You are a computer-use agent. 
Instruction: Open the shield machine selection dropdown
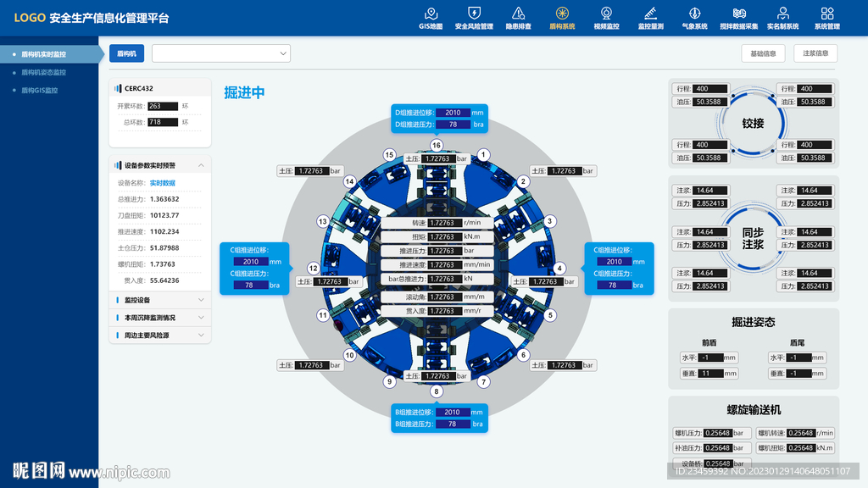221,53
